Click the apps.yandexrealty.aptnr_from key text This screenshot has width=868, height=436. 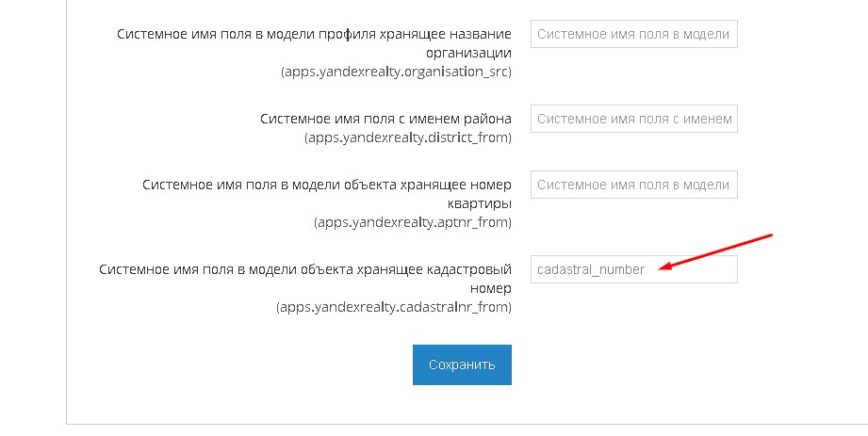413,223
